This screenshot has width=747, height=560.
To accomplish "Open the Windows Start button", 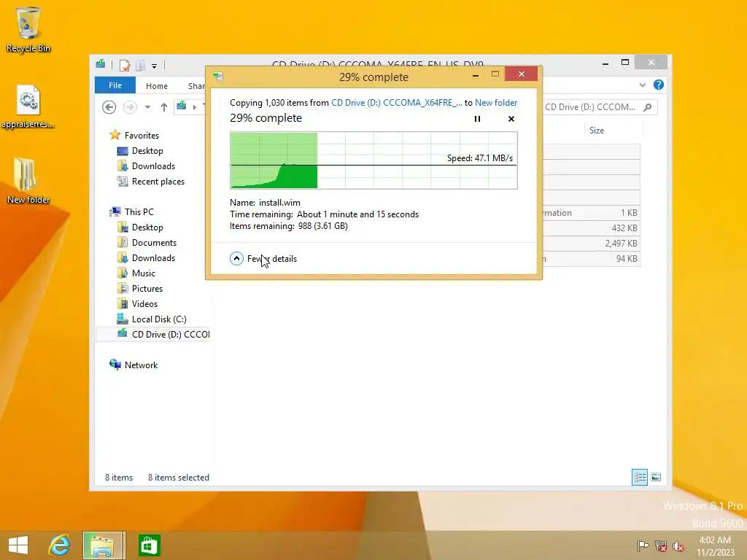I will point(18,545).
